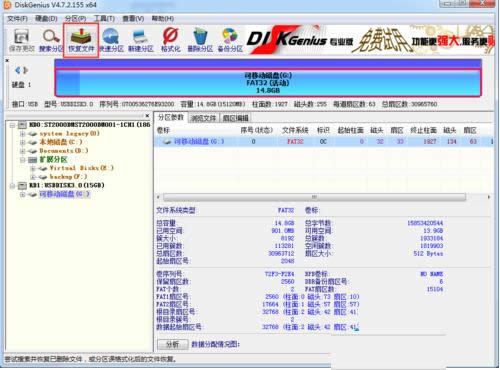The width and height of the screenshot is (500, 370).
Task: Open the 搜索分区 magnifier search tool
Action: 51,41
